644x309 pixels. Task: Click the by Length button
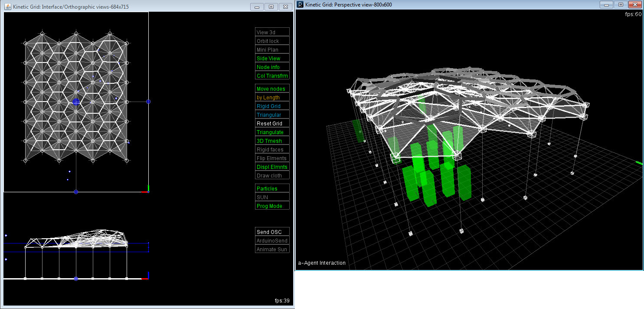[272, 97]
